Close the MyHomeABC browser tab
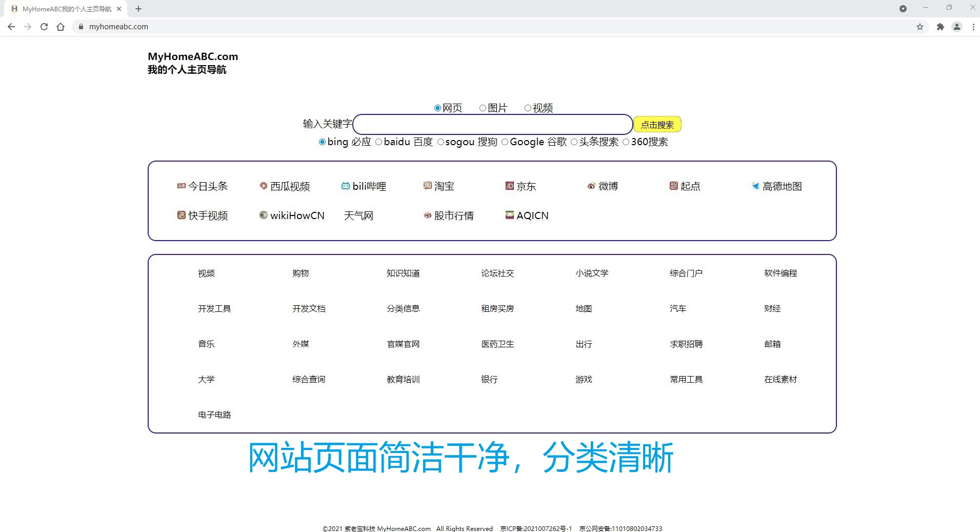Image resolution: width=980 pixels, height=532 pixels. pos(119,9)
